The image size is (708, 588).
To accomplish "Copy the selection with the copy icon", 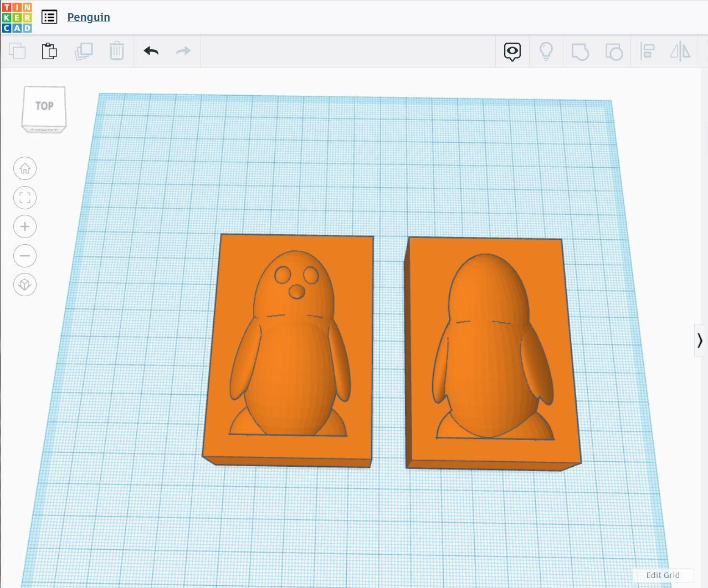I will pyautogui.click(x=17, y=51).
